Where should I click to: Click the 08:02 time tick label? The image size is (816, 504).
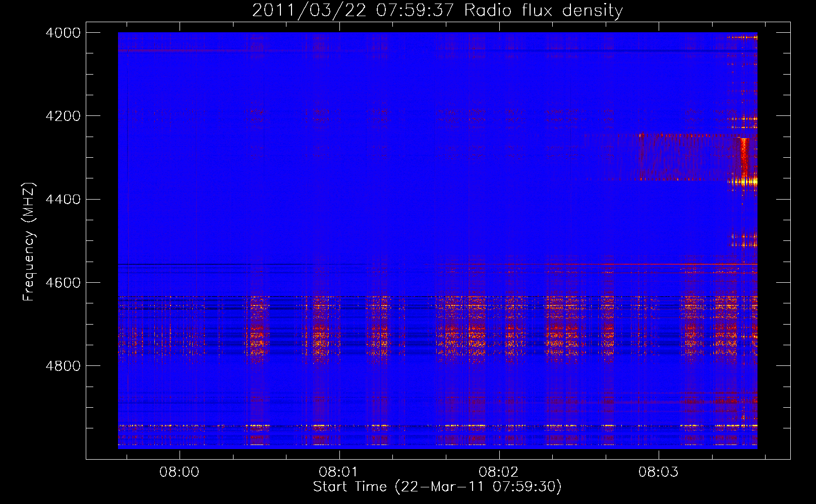pos(499,472)
